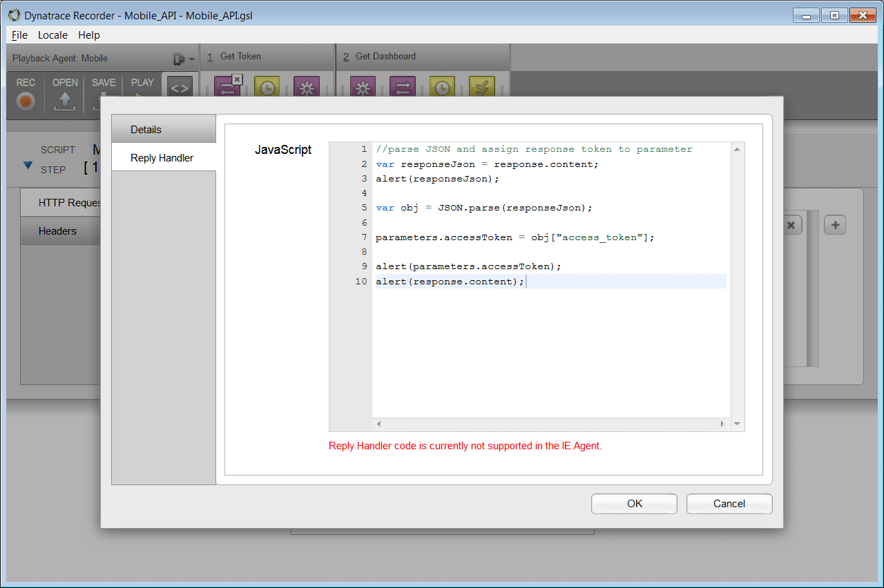Open the Playback Agent device dropdown
The width and height of the screenshot is (884, 588).
pyautogui.click(x=182, y=59)
